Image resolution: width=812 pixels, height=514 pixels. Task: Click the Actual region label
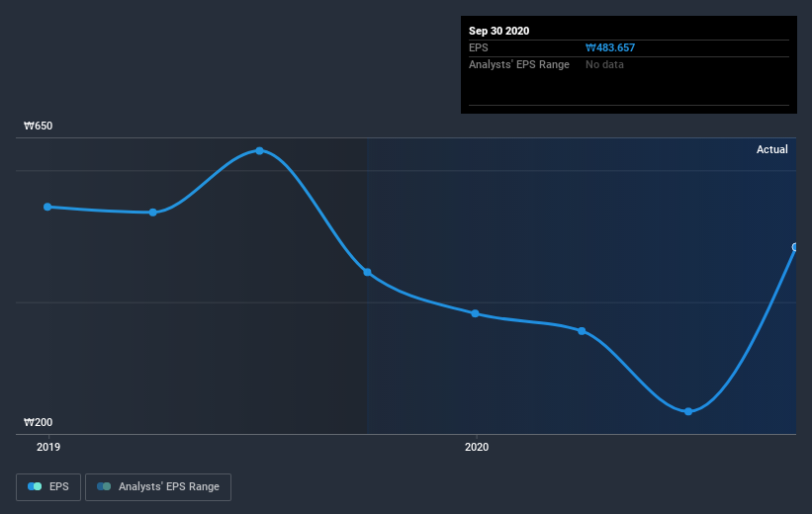tap(772, 149)
